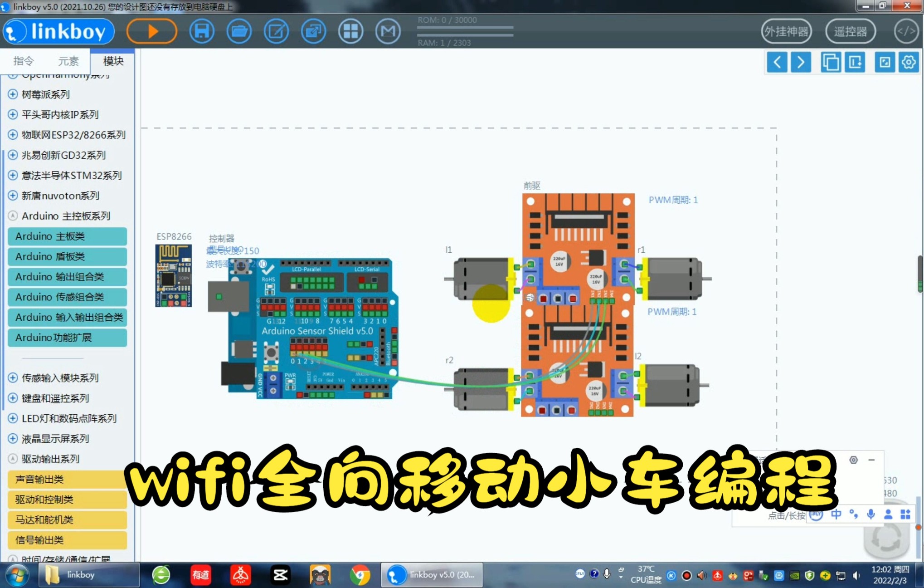Click the paste/import page icon
Viewport: 924px width, 588px height.
coord(855,62)
